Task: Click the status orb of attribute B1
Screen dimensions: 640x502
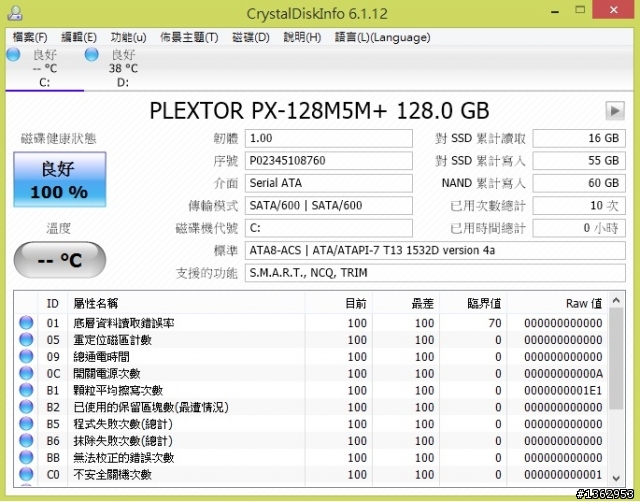Action: 26,390
